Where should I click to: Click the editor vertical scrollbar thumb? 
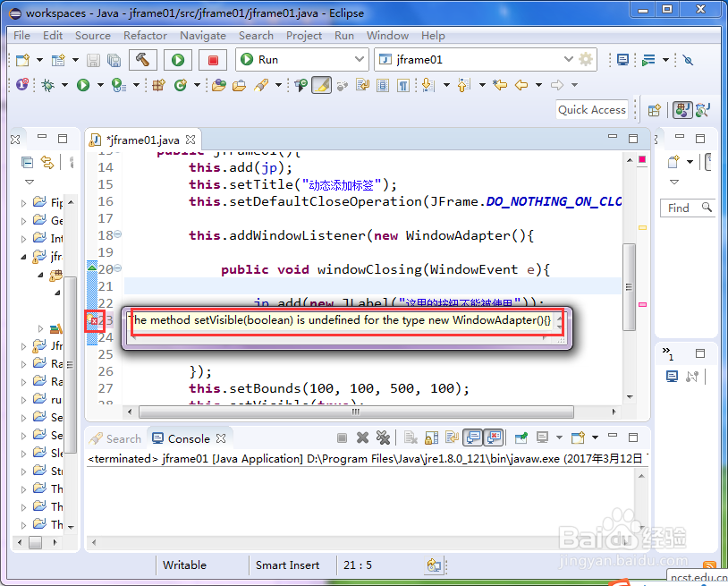coord(629,287)
